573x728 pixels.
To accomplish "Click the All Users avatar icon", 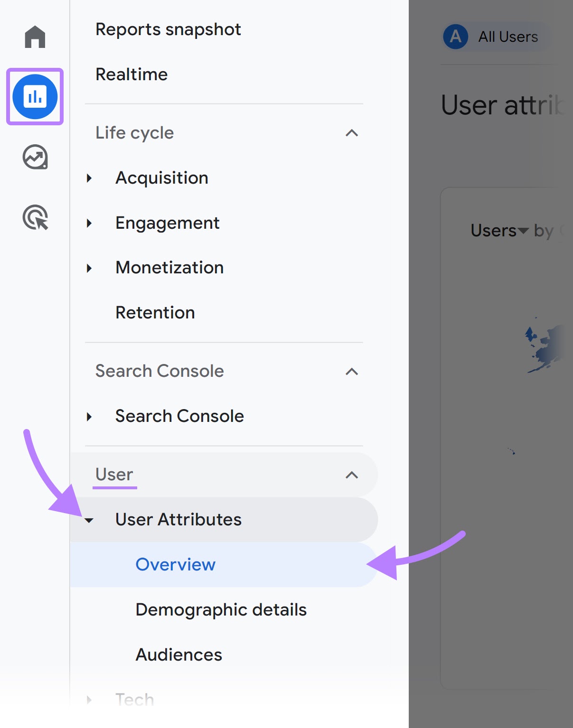I will click(456, 37).
